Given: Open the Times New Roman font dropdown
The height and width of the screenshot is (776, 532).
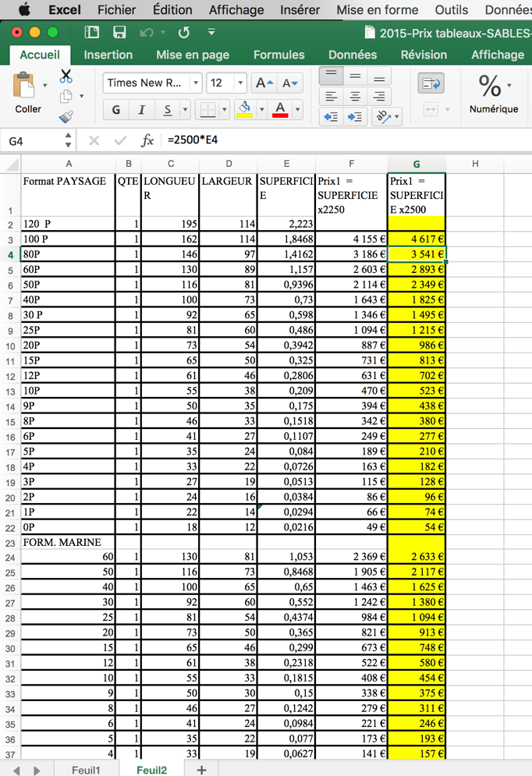Looking at the screenshot, I should tap(196, 83).
